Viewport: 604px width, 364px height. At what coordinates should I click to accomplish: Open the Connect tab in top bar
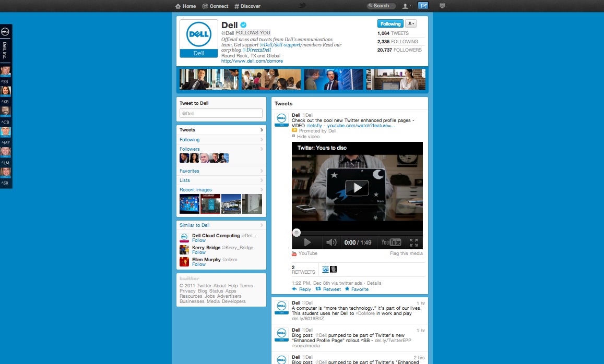point(215,6)
